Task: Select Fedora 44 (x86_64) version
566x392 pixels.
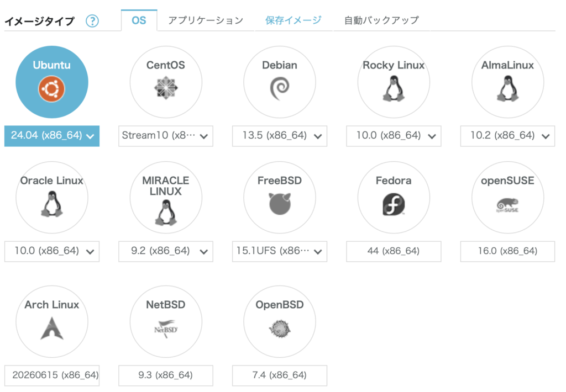Action: click(394, 251)
